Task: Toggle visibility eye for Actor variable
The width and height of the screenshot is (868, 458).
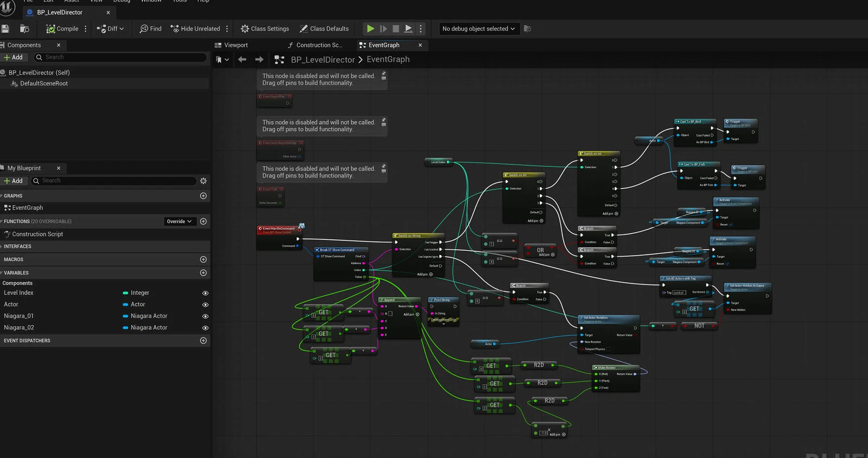Action: coord(205,305)
